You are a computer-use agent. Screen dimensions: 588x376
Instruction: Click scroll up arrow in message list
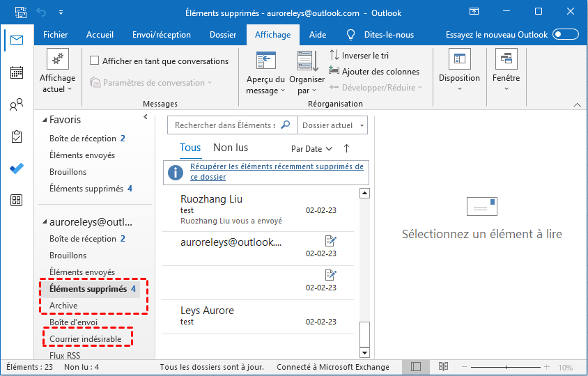coord(364,193)
